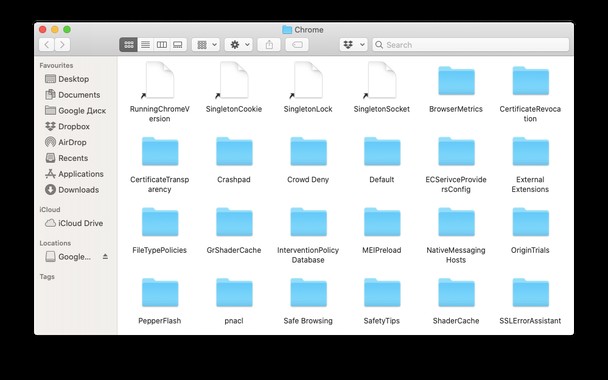Switch to list view
Image resolution: width=608 pixels, height=380 pixels.
(x=145, y=45)
